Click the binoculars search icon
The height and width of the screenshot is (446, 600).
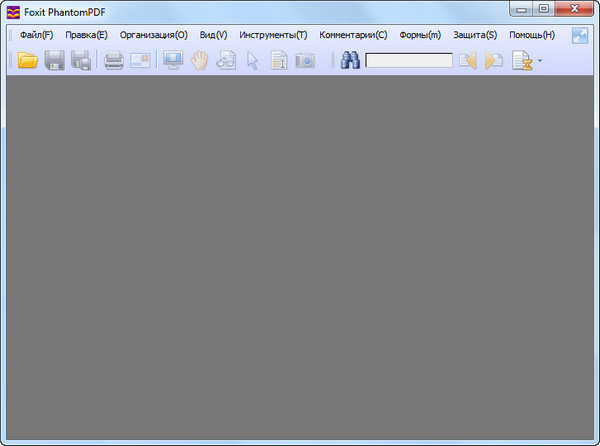pos(350,60)
